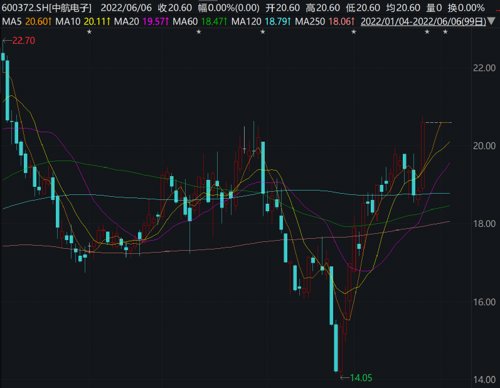Click the turnover rate 换0.00%
Image resolution: width=500 pixels, height=388 pixels.
[x=466, y=8]
